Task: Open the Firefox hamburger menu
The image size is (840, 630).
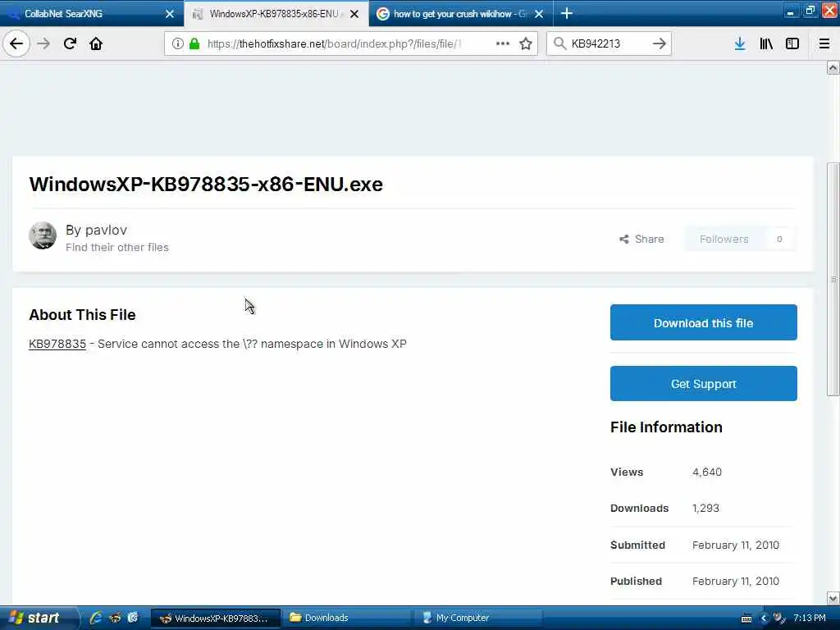Action: [824, 43]
